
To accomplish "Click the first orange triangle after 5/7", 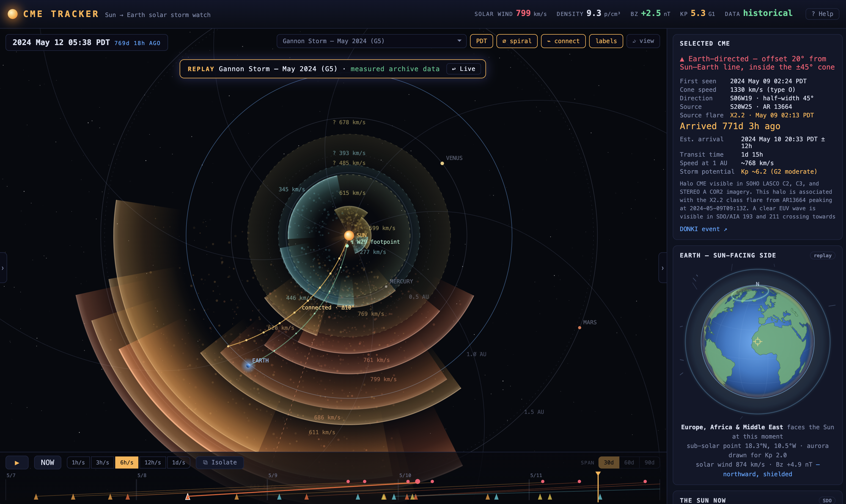I will tap(36, 497).
